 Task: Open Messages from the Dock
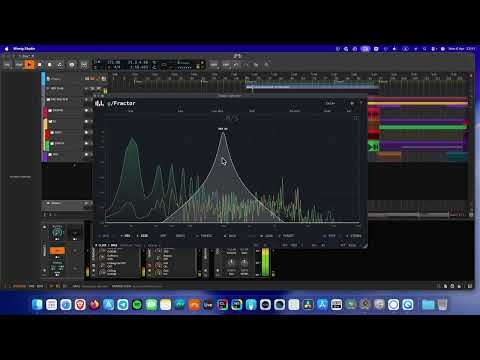coord(151,305)
